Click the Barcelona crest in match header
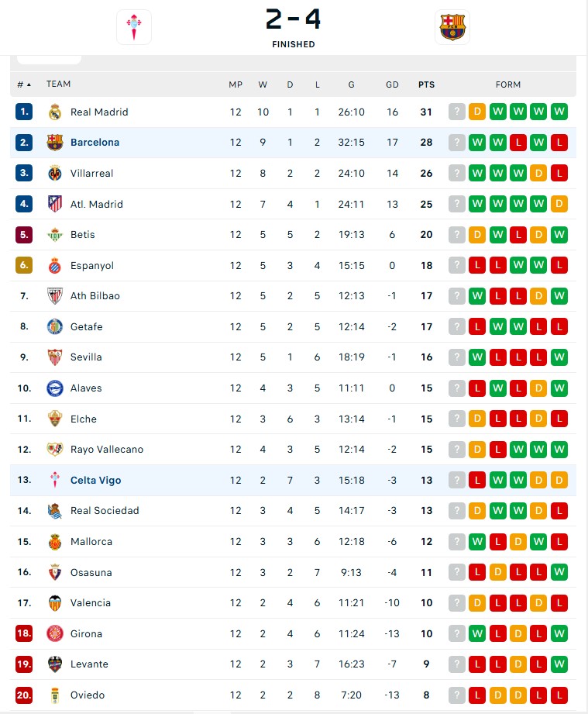The image size is (588, 714). (x=452, y=27)
